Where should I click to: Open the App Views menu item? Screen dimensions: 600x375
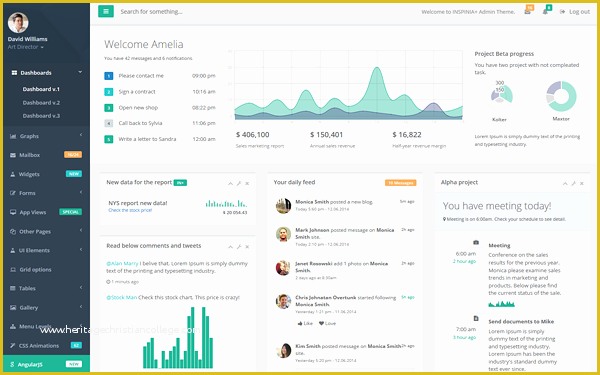[46, 212]
